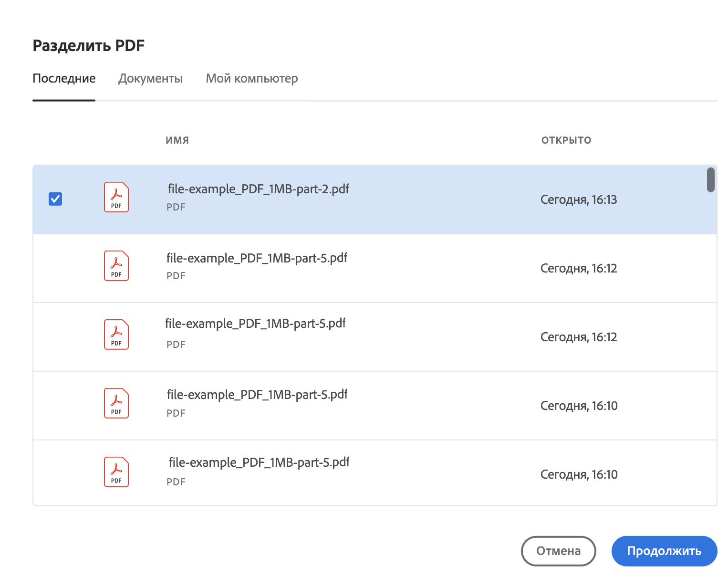Select file-example_PDF_1MB-part-2.pdf file name
The width and height of the screenshot is (728, 587).
(x=258, y=189)
